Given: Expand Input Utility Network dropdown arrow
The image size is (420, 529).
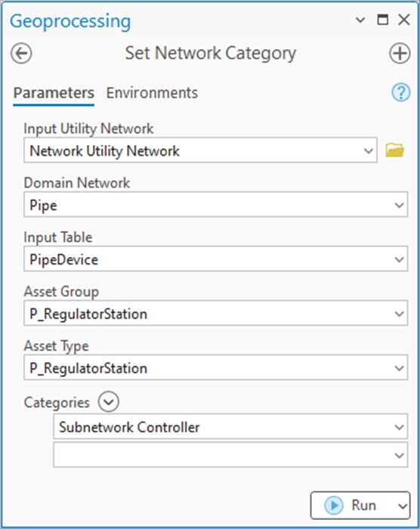Looking at the screenshot, I should (369, 151).
